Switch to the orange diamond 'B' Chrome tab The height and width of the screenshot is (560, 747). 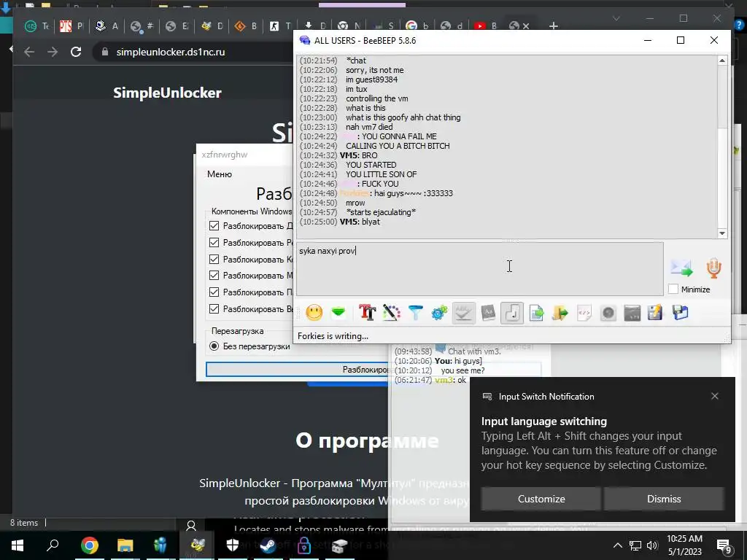tap(246, 26)
